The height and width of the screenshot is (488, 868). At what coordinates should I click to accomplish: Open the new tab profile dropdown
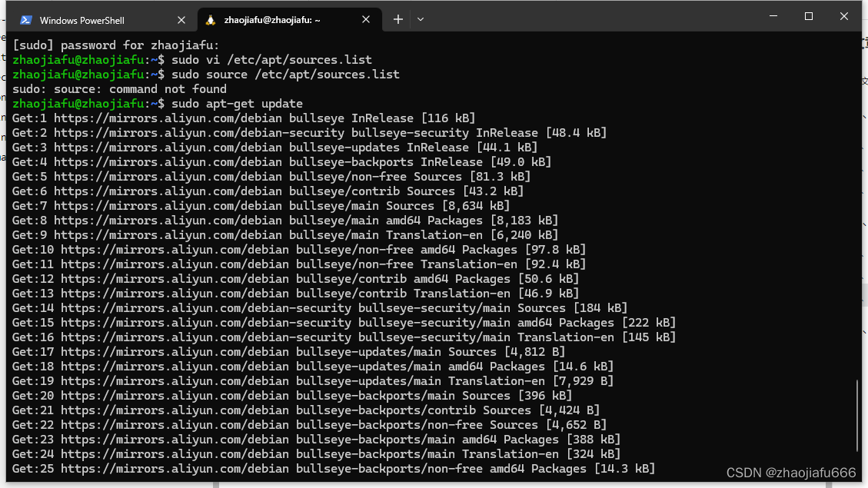pyautogui.click(x=421, y=19)
